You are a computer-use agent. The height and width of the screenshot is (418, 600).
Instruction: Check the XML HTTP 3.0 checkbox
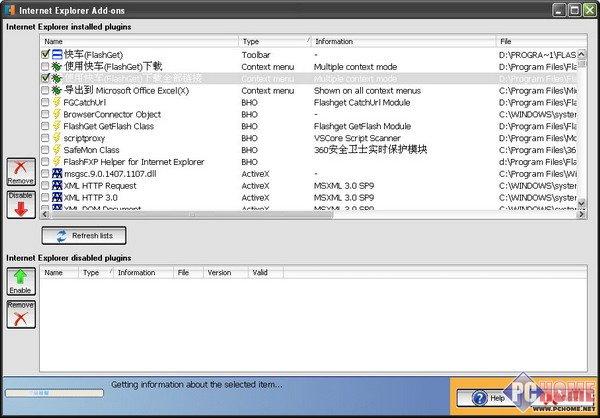(46, 198)
